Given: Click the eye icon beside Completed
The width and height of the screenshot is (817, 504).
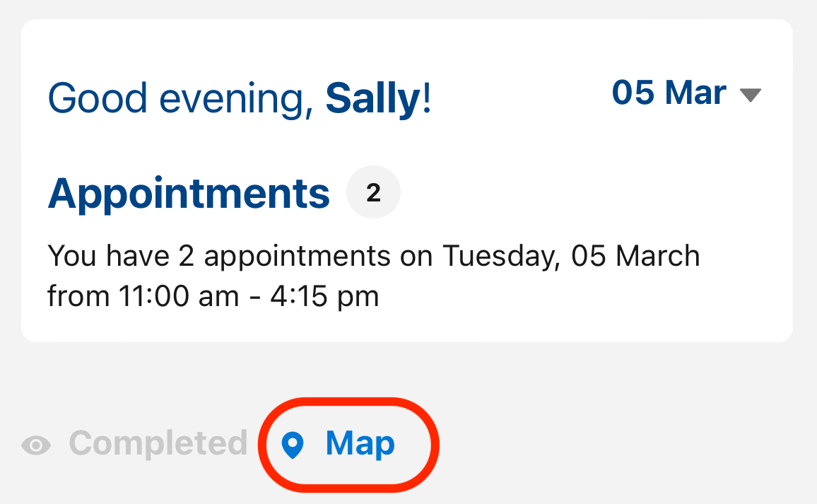Looking at the screenshot, I should [x=36, y=445].
